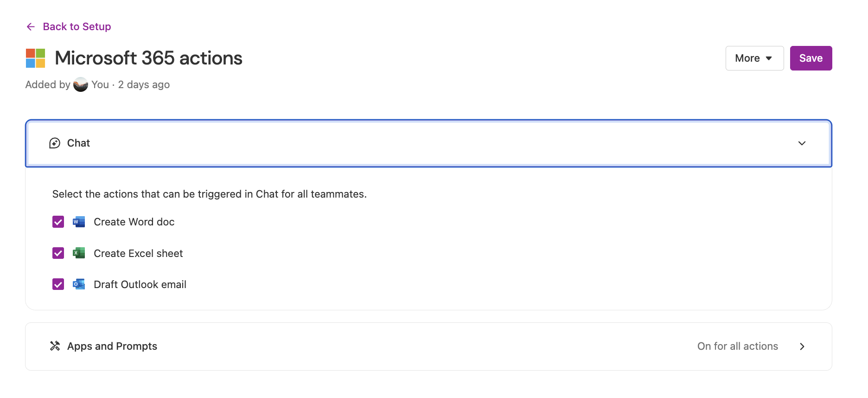Click the back arrow icon
Viewport: 868px width, 398px height.
coord(31,27)
